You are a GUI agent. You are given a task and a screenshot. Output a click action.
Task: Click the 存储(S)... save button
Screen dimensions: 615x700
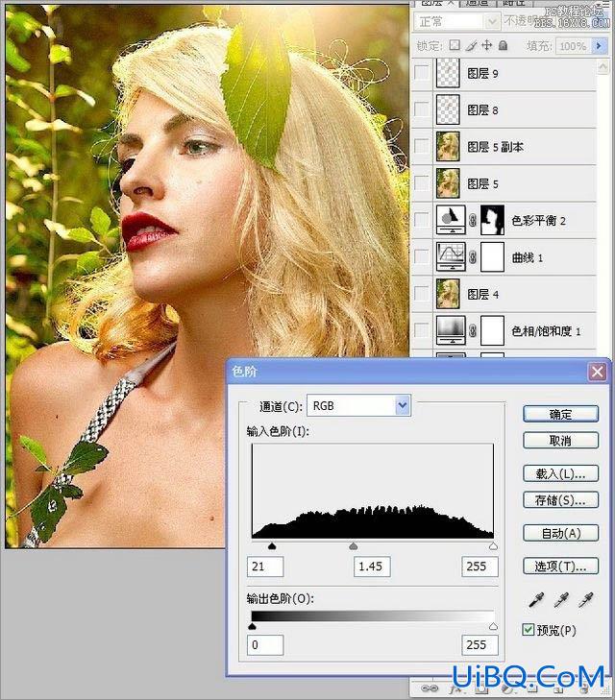pyautogui.click(x=560, y=499)
